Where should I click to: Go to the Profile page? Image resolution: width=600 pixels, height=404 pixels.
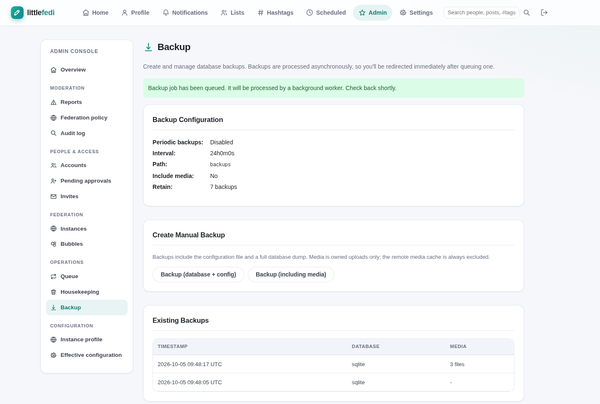pos(135,13)
